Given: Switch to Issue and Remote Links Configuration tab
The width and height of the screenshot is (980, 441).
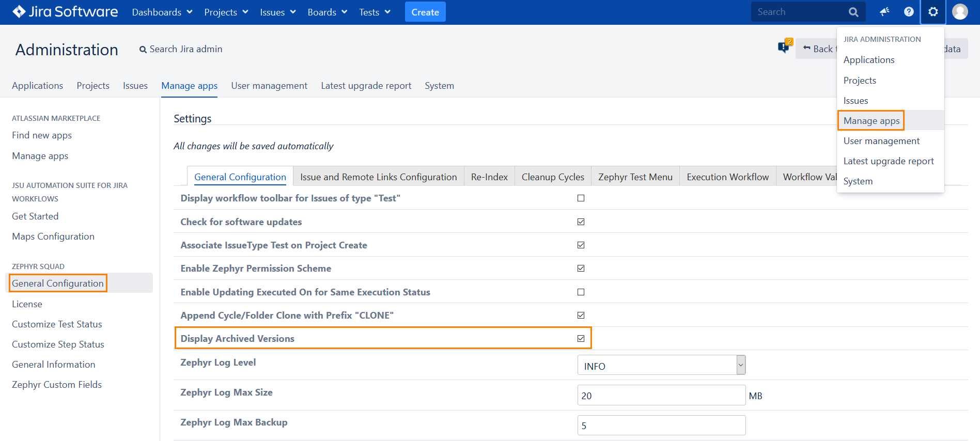Looking at the screenshot, I should [379, 177].
